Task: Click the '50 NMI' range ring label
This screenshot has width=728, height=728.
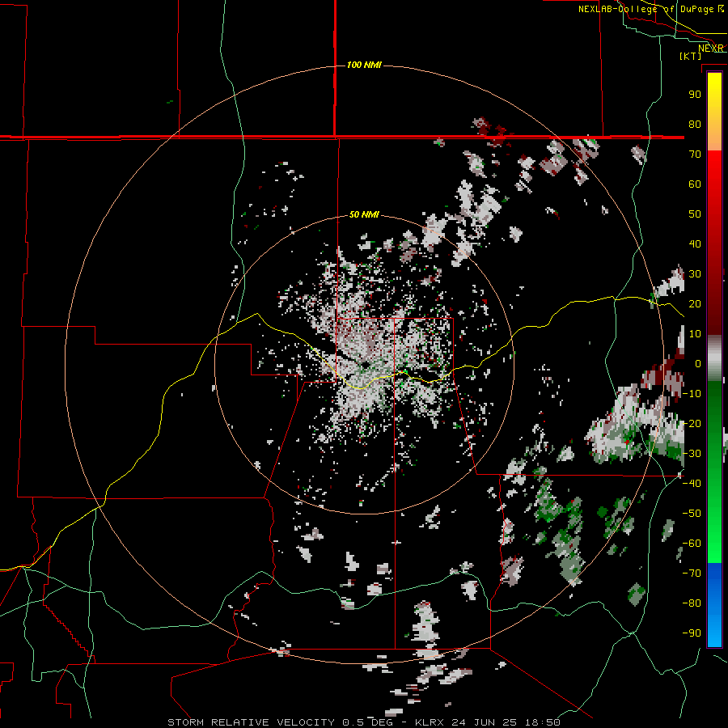Action: 364,214
